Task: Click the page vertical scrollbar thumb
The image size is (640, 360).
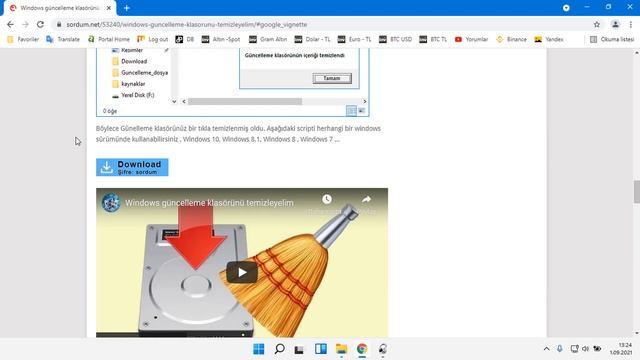Action: (636, 192)
